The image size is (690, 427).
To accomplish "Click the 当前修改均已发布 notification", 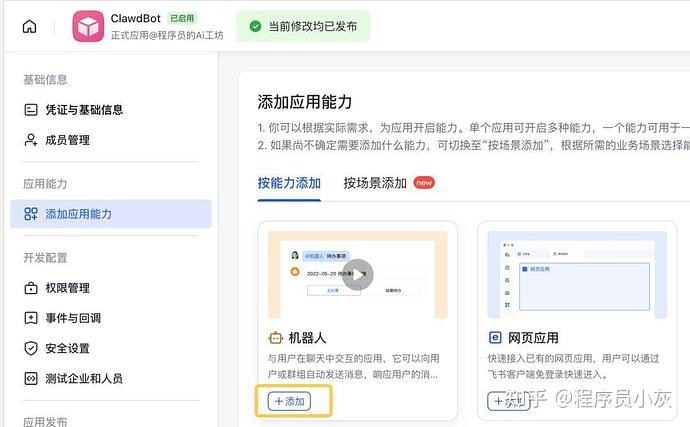I will pos(303,26).
